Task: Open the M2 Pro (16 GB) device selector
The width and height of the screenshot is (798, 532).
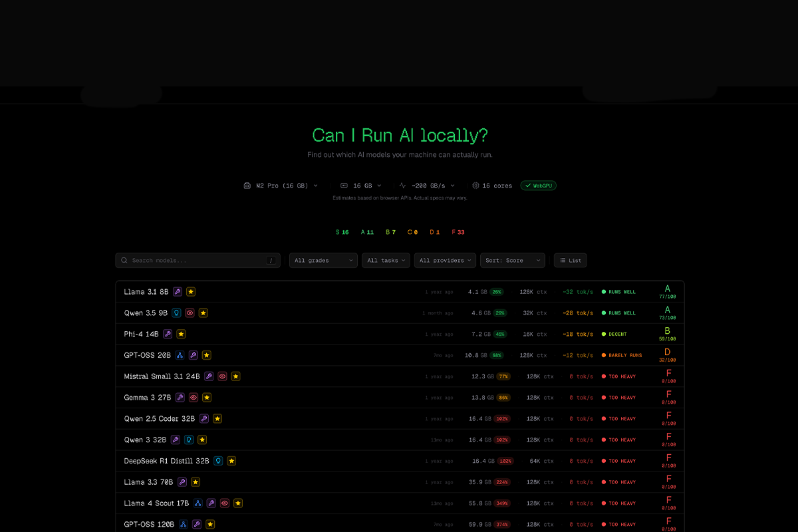Action: [280, 186]
